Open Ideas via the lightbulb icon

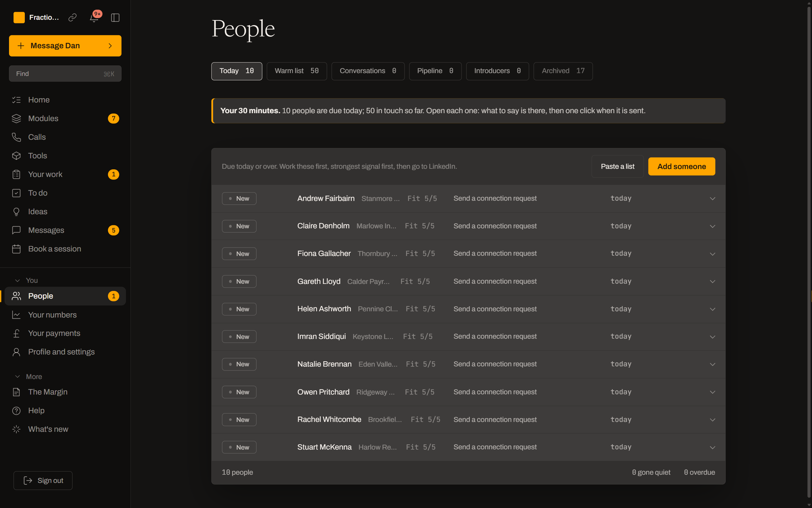click(x=16, y=212)
